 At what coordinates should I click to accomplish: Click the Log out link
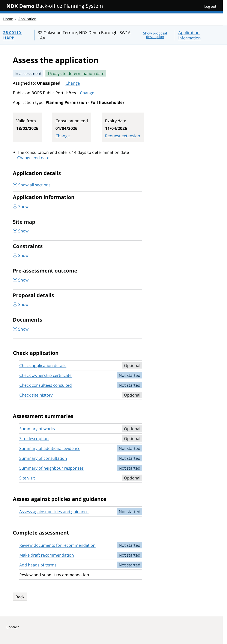coord(210,6)
